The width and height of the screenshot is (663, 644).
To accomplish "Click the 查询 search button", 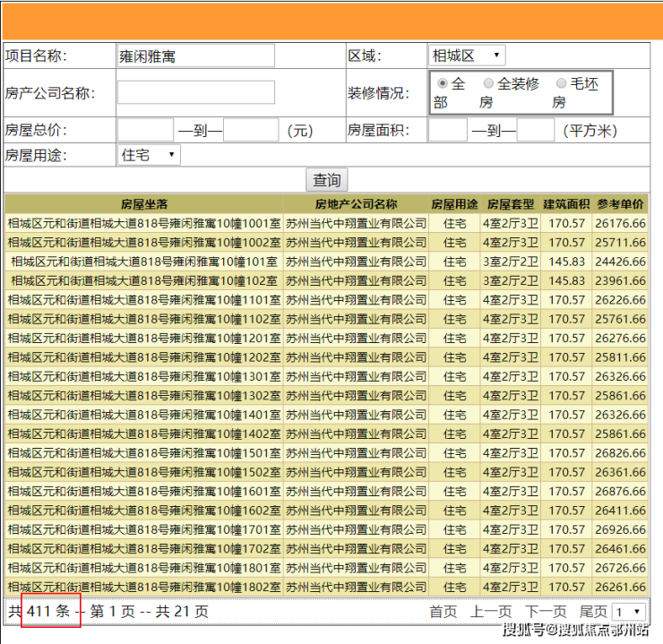I will pyautogui.click(x=326, y=180).
